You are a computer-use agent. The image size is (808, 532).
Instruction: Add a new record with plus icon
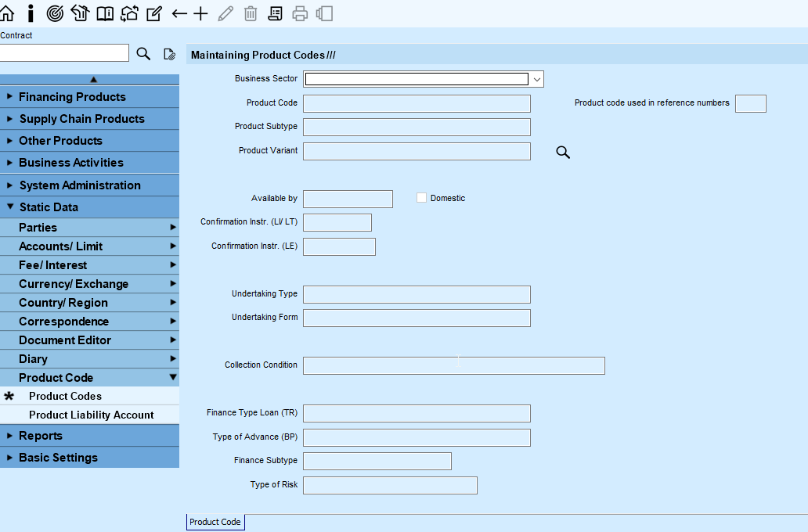[200, 14]
